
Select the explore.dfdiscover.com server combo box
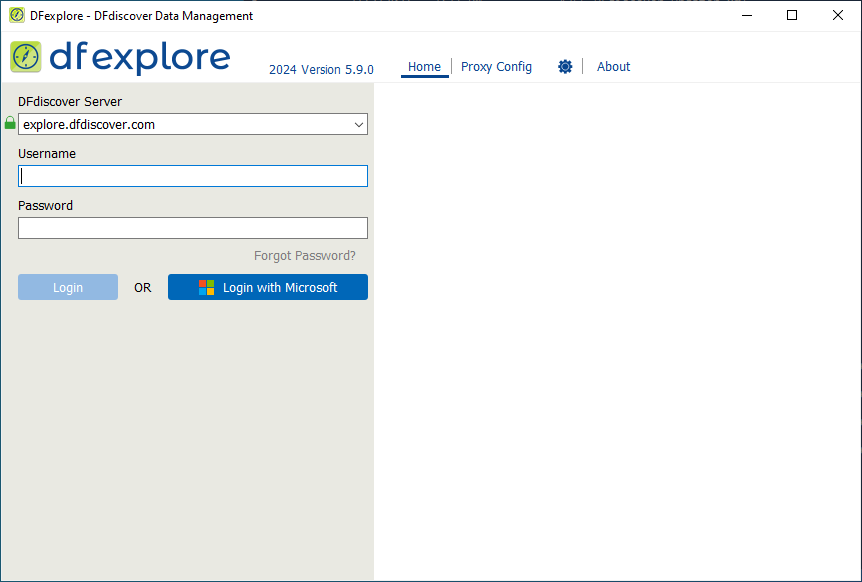coord(193,124)
